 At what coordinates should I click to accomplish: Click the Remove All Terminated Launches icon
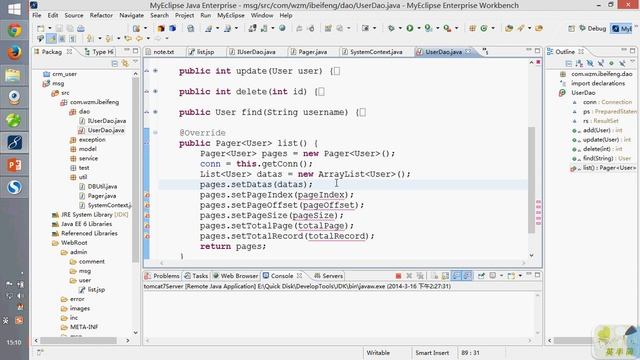[x=420, y=276]
